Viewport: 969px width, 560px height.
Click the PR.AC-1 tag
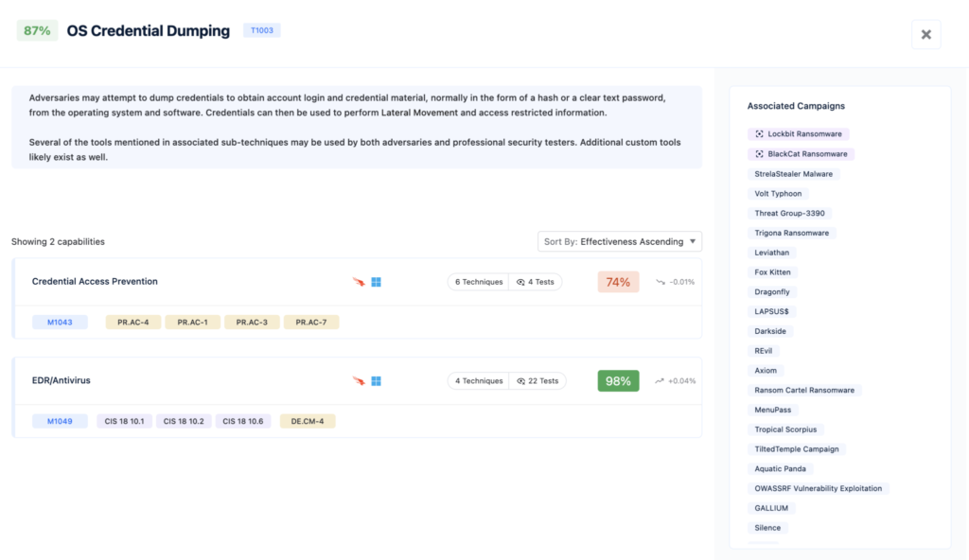192,322
